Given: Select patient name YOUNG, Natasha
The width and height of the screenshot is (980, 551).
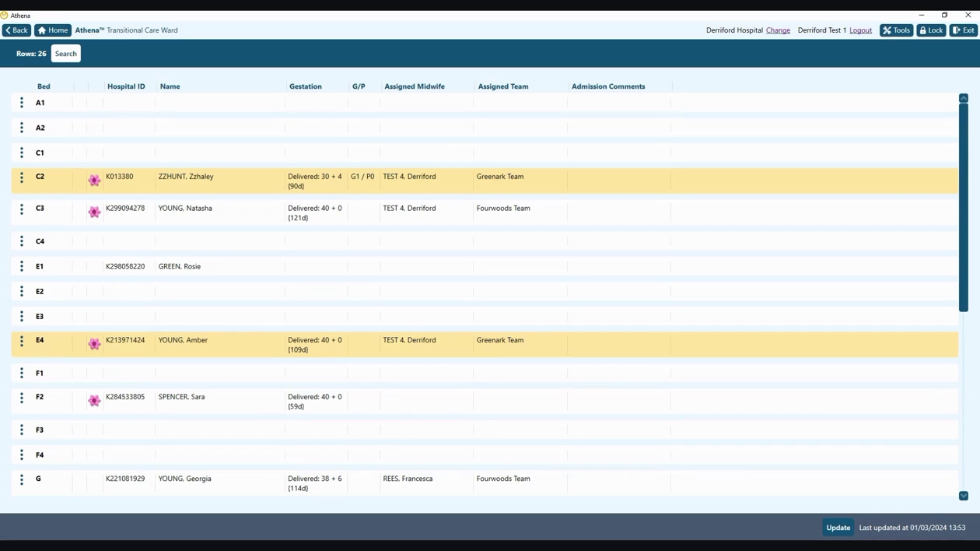Looking at the screenshot, I should 185,209.
